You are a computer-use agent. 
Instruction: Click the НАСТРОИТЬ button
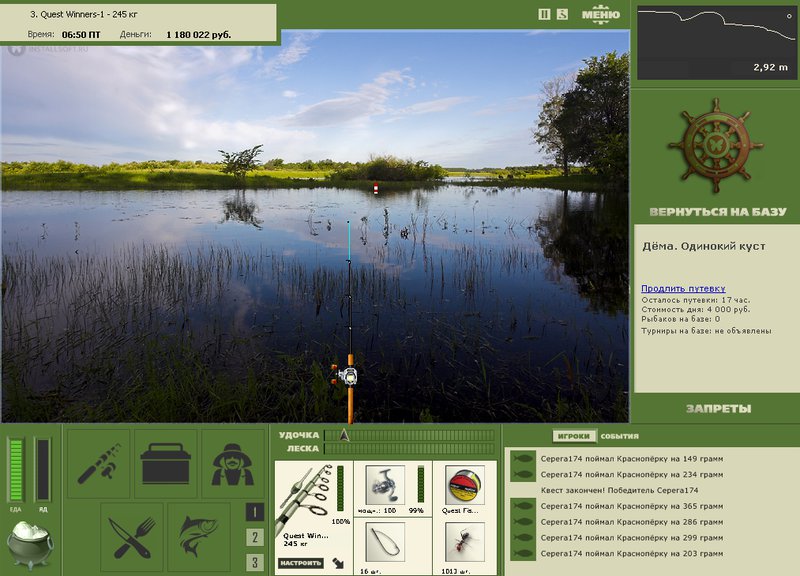[301, 563]
